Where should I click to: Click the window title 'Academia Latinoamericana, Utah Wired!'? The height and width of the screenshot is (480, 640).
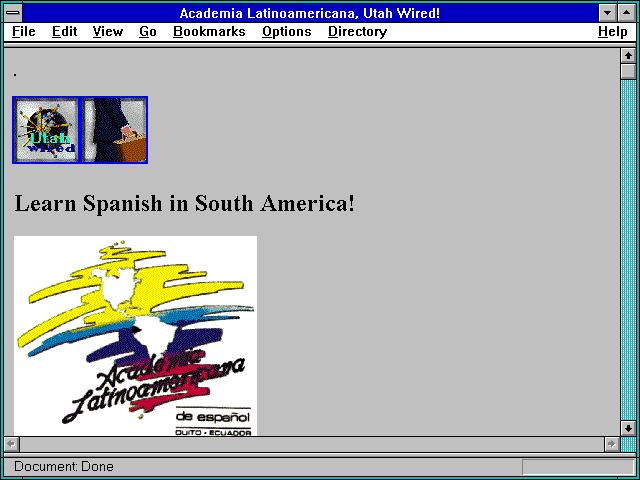[x=310, y=13]
